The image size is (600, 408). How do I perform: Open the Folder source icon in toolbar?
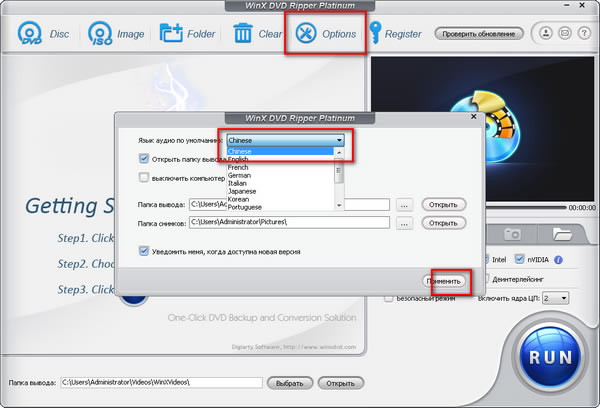point(171,33)
